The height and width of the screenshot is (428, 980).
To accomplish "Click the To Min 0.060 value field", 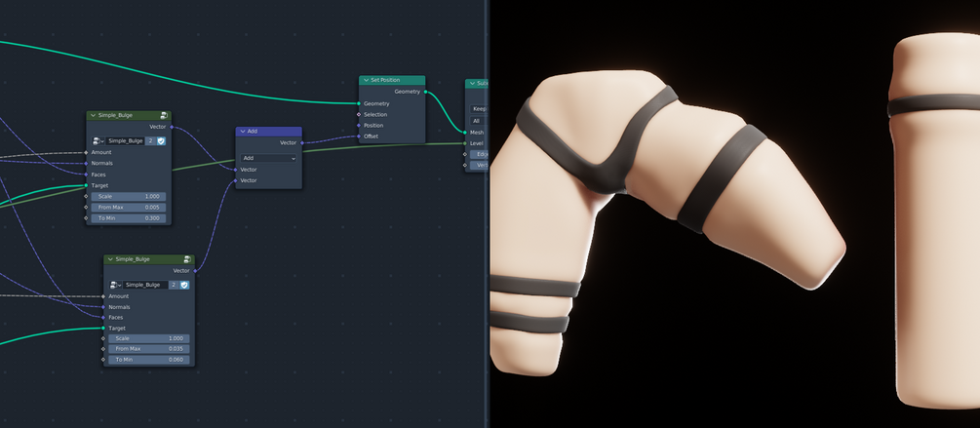I will tap(149, 360).
